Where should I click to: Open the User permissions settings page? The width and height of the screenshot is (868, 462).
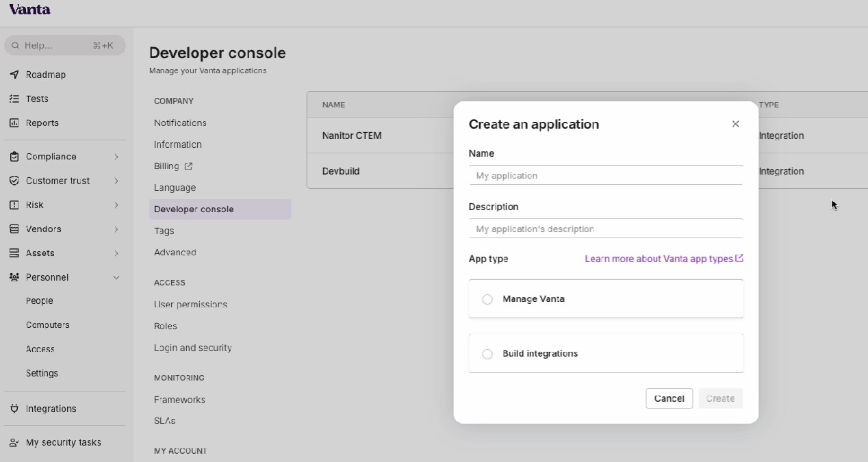pos(190,305)
